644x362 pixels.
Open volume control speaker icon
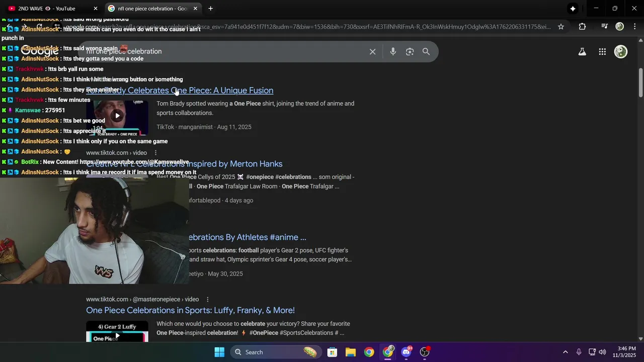tap(602, 352)
